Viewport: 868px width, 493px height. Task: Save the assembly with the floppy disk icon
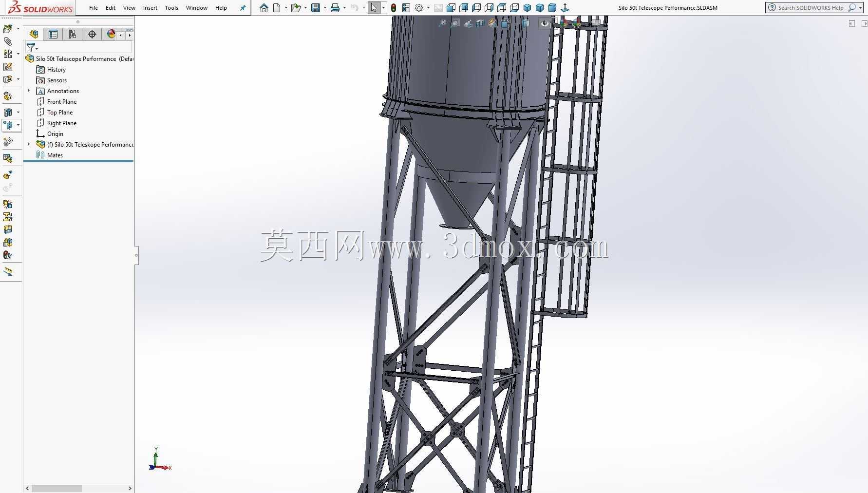(x=316, y=8)
